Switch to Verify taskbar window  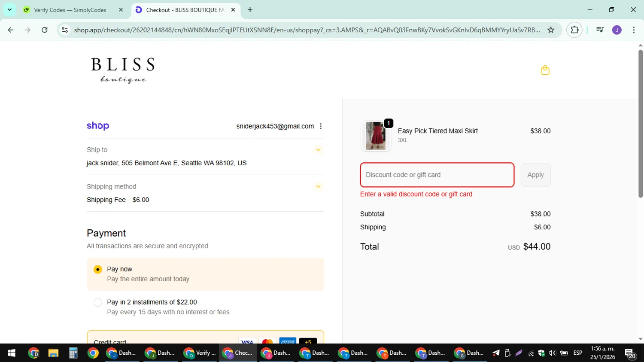[x=200, y=353]
